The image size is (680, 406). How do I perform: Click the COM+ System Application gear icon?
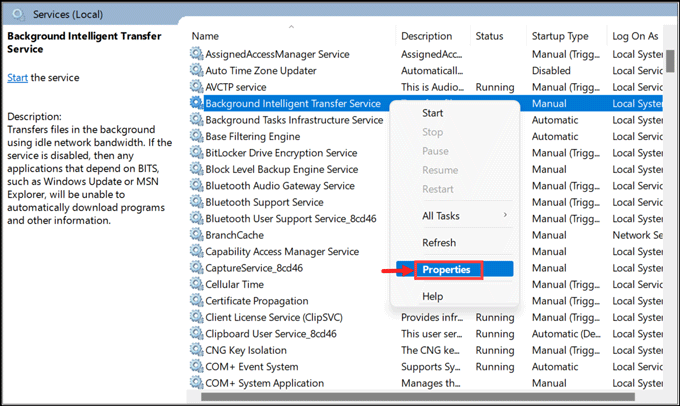pos(196,383)
